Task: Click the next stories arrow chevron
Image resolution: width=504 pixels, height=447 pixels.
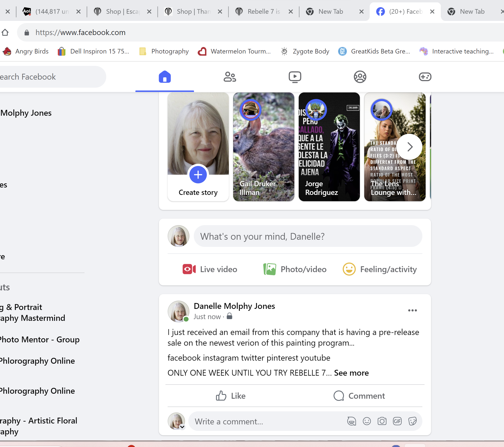Action: pyautogui.click(x=410, y=147)
